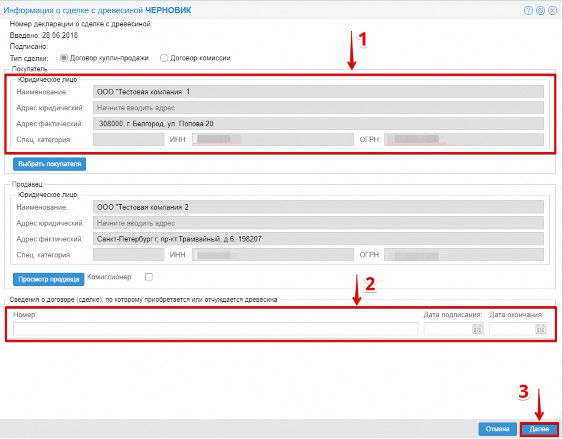Close the timber deal dialog
Screen dimensions: 563x439
tap(553, 10)
